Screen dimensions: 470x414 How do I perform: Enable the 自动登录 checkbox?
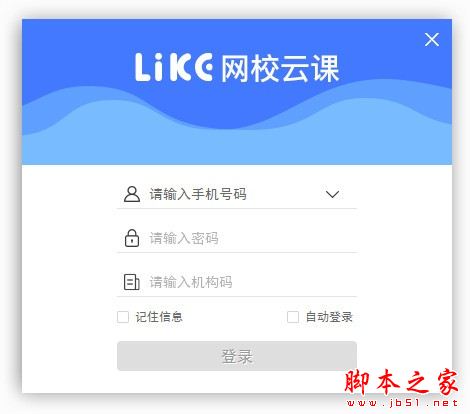point(293,317)
